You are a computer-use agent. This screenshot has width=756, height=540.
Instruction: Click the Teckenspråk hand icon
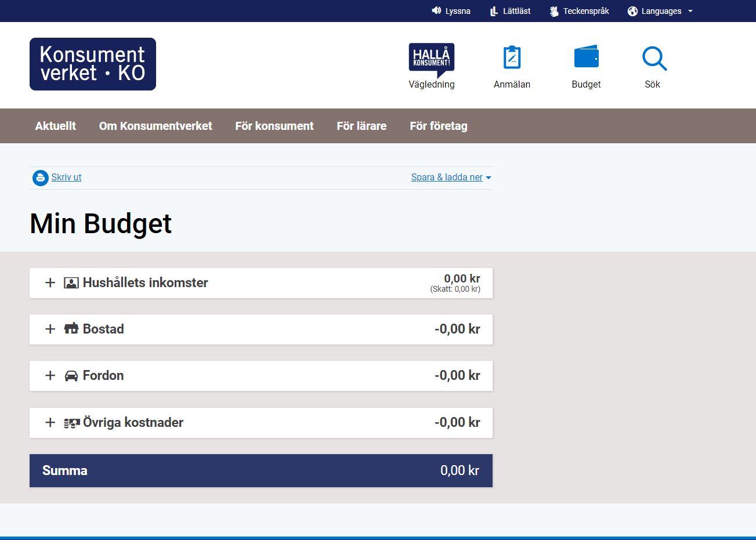pos(554,11)
